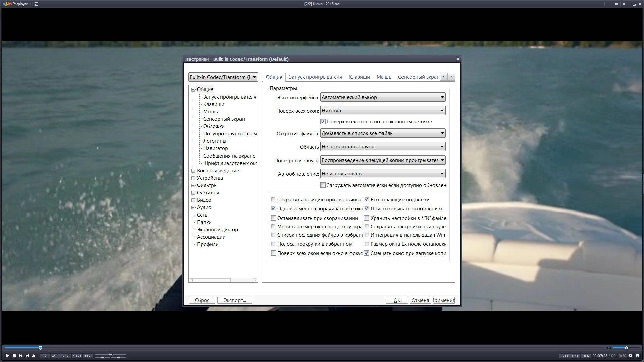Confirm settings with the OK button
The width and height of the screenshot is (644, 362).
pos(397,300)
